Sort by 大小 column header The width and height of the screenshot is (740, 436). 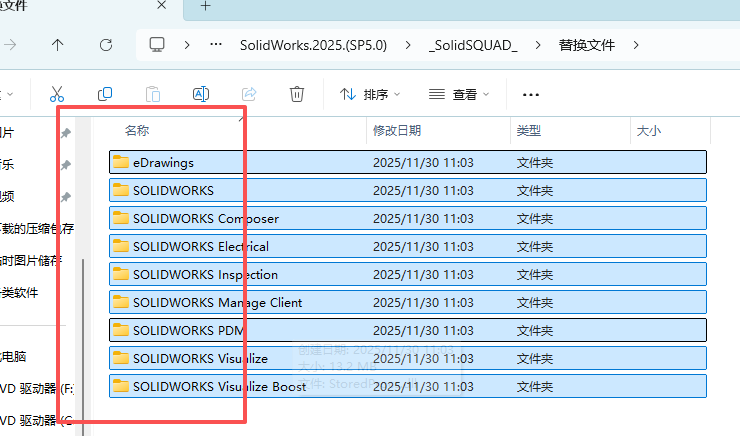tap(649, 131)
